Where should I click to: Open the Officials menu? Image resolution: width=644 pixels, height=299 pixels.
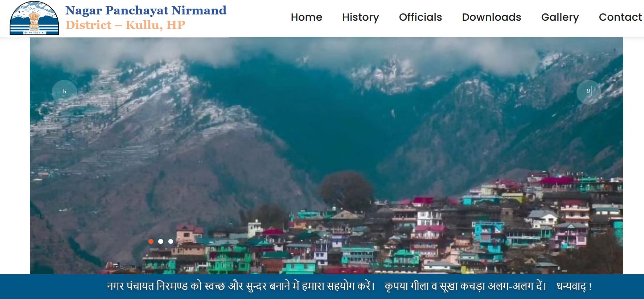click(421, 17)
